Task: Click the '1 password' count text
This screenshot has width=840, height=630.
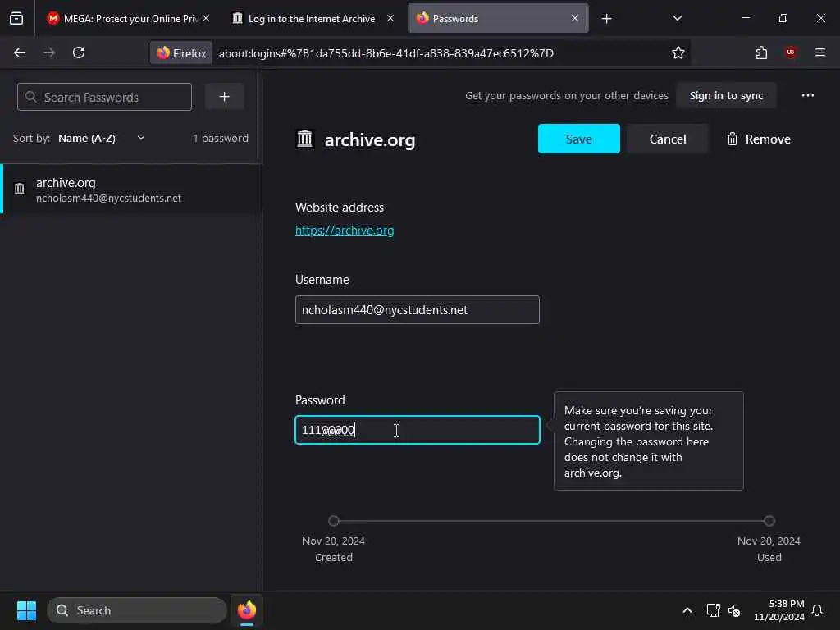Action: (221, 138)
